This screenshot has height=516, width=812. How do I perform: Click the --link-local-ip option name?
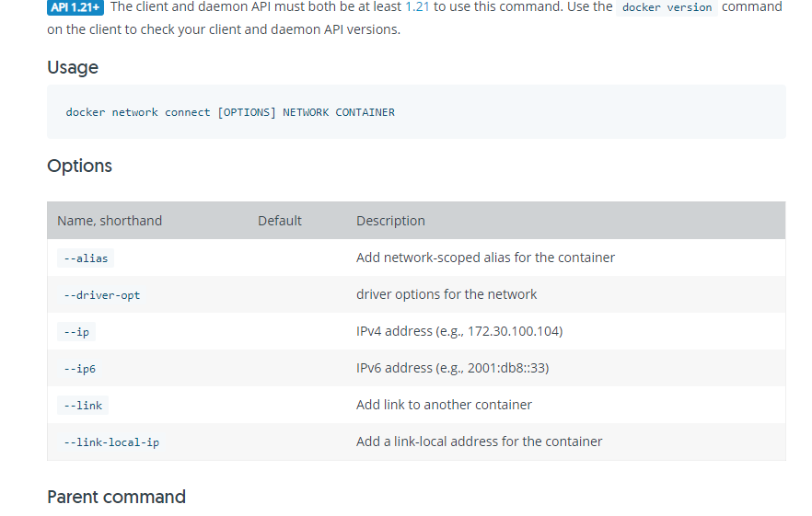(111, 442)
